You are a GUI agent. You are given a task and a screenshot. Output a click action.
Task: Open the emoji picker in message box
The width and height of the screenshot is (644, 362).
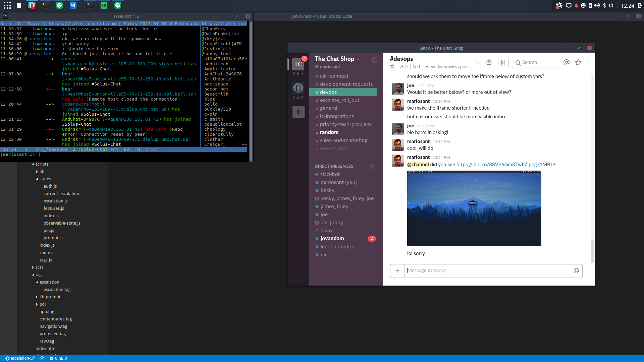576,271
